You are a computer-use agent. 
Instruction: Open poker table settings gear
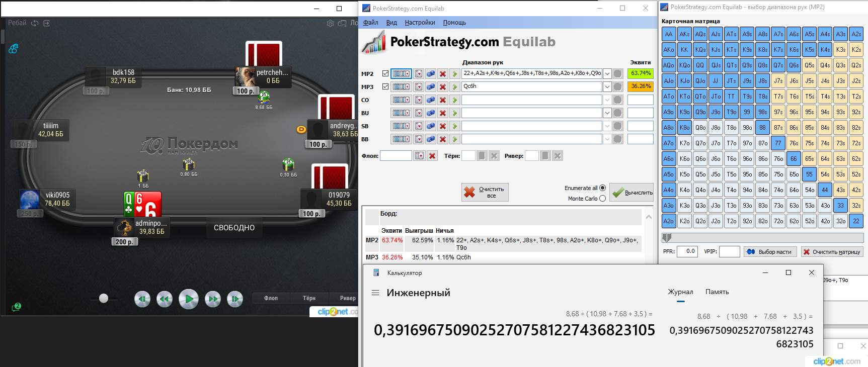tap(330, 23)
